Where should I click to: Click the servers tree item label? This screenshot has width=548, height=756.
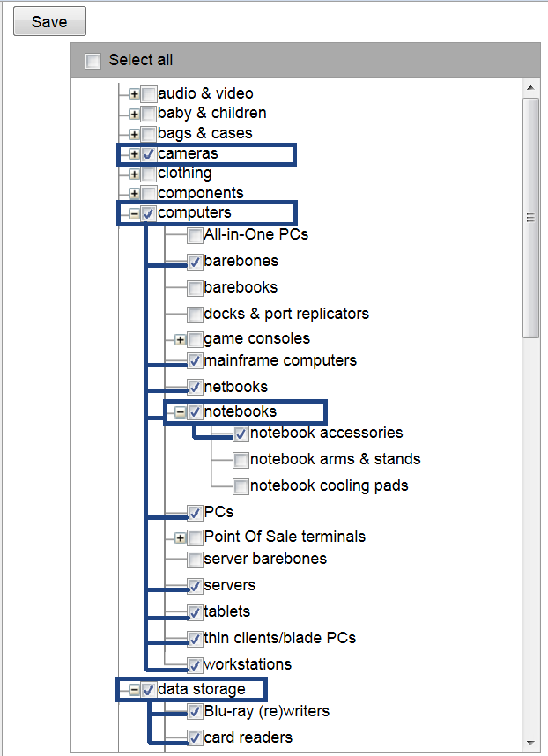[x=227, y=584]
